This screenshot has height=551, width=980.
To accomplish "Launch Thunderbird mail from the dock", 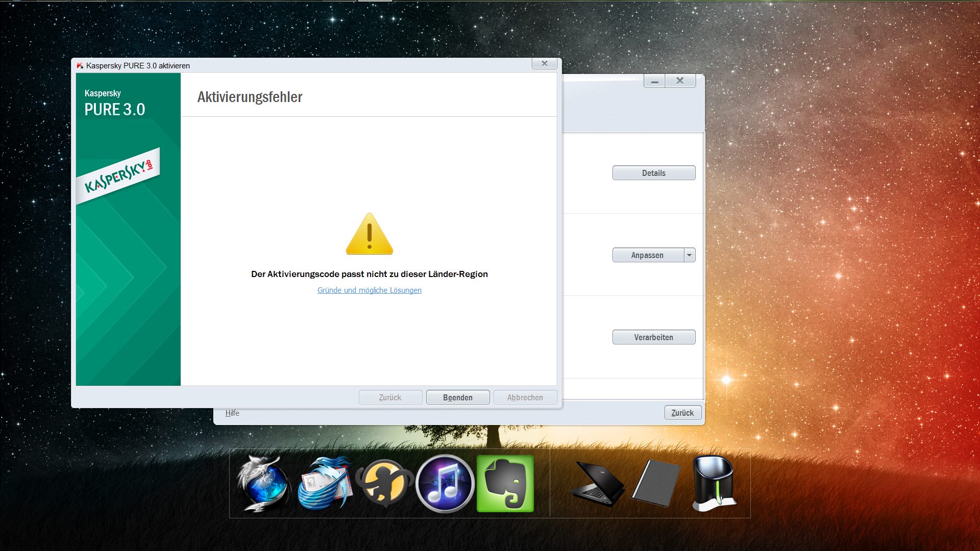I will [325, 484].
